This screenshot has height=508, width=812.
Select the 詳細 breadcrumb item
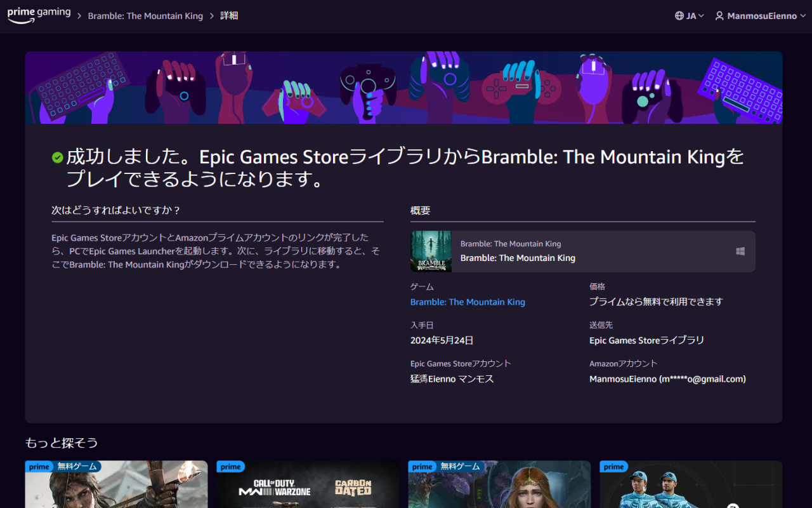[229, 16]
